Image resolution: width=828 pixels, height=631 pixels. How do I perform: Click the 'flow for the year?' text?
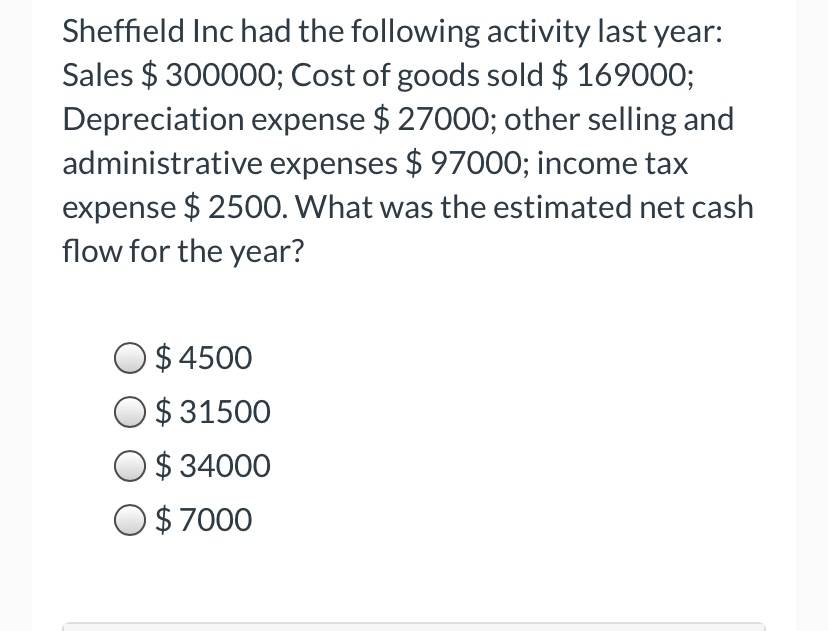tap(183, 251)
